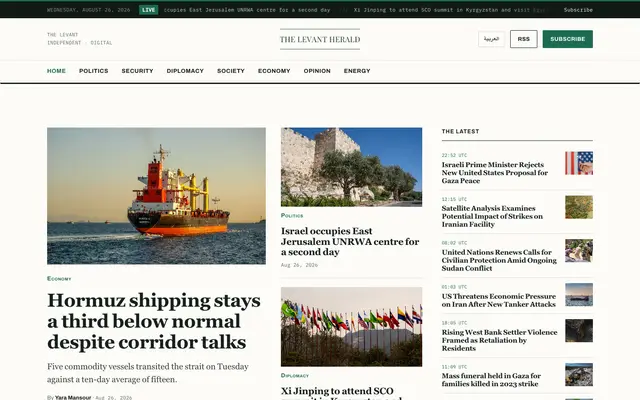Click the Wednesday, August 26, 2026 date in top bar
640x400 pixels.
coord(89,10)
